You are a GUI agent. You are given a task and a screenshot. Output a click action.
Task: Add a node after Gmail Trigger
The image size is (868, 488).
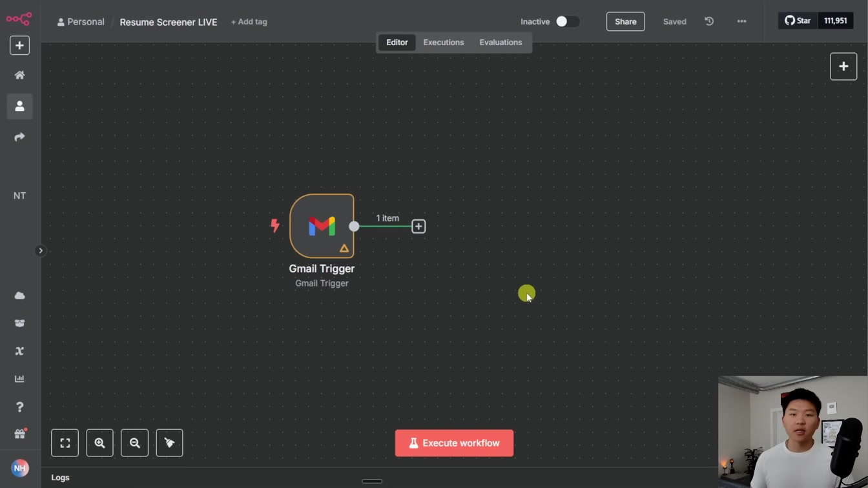tap(418, 226)
